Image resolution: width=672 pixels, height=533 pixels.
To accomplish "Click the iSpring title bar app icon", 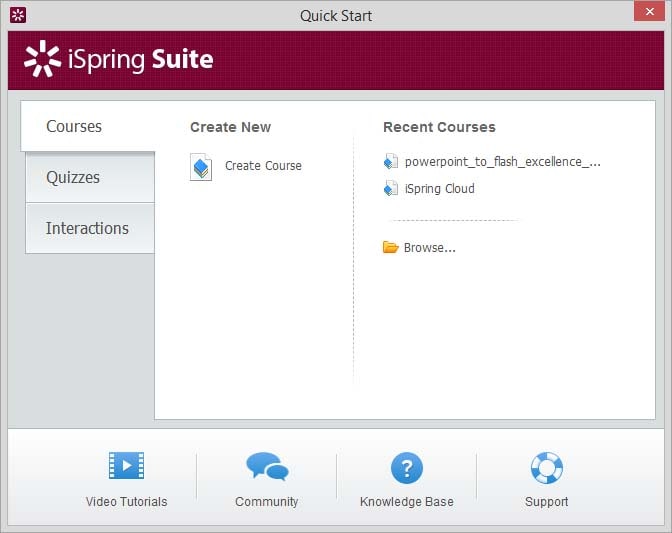I will pyautogui.click(x=18, y=15).
